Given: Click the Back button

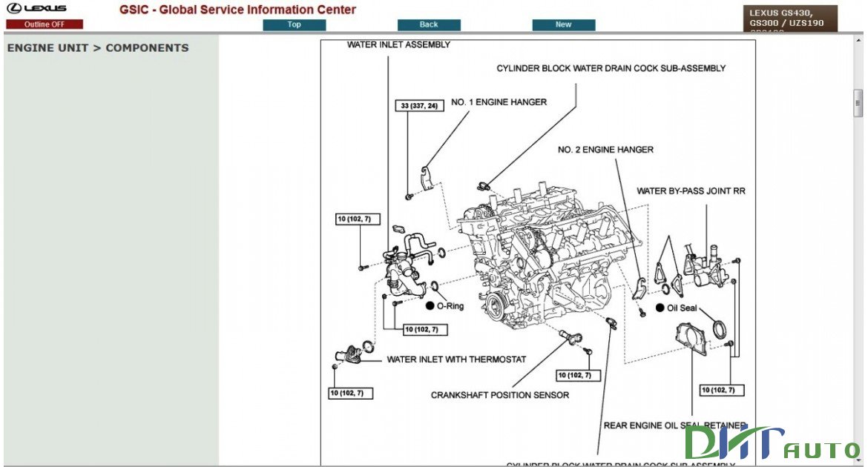Looking at the screenshot, I should tap(429, 24).
